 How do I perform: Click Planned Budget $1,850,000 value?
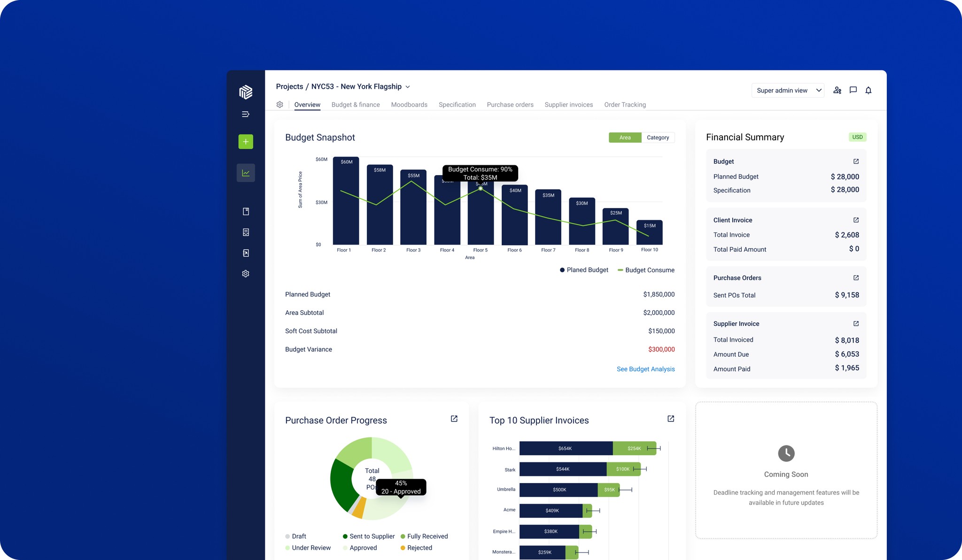pyautogui.click(x=659, y=294)
